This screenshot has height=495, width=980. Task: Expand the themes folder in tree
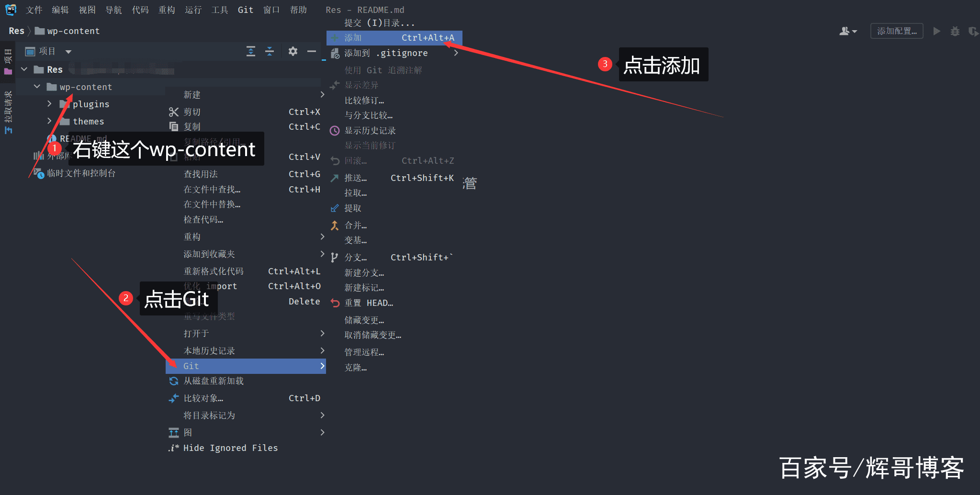(49, 121)
